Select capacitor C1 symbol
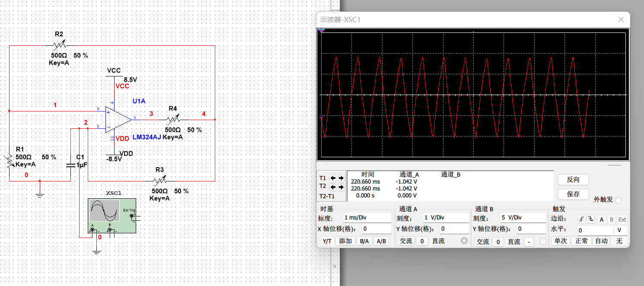 [x=70, y=165]
